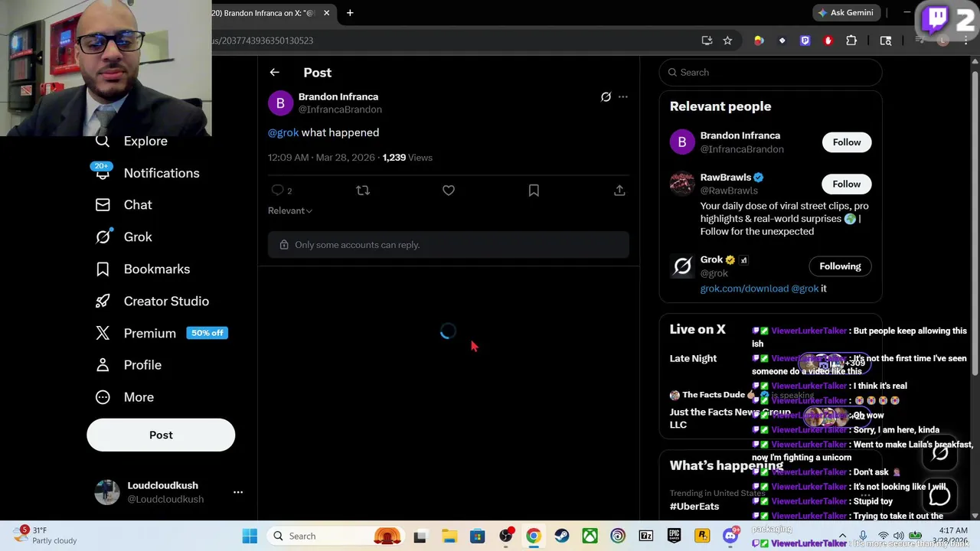Image resolution: width=980 pixels, height=551 pixels.
Task: Open a new Chrome tab
Action: point(350,13)
